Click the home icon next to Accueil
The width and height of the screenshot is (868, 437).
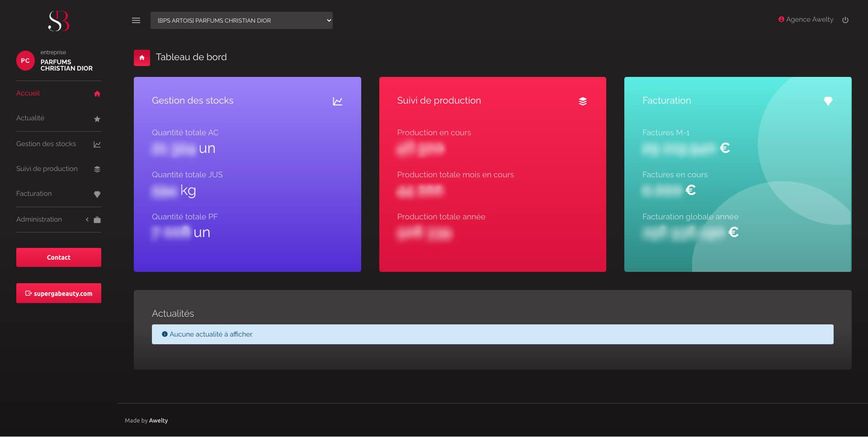[97, 94]
